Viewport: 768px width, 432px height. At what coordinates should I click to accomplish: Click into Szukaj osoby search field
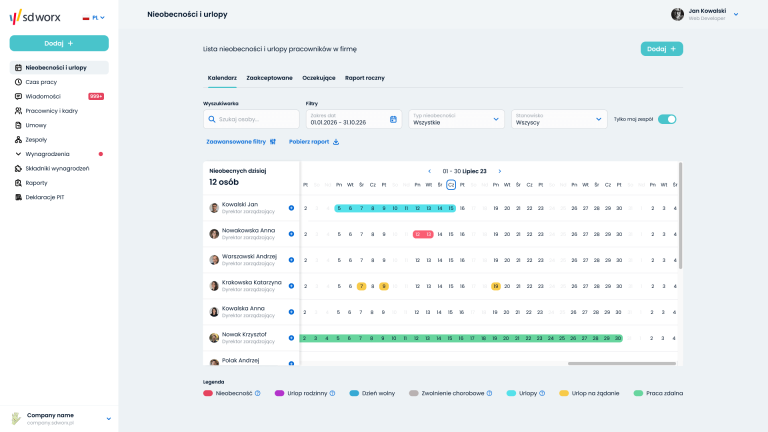(x=251, y=119)
